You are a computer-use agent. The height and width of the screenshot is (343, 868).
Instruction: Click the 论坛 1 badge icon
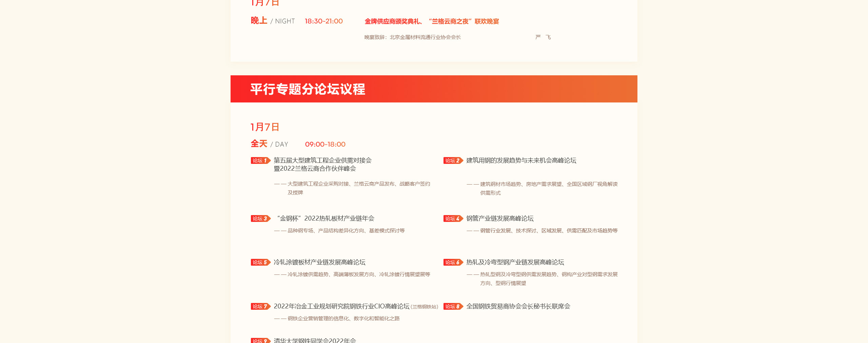pos(260,160)
